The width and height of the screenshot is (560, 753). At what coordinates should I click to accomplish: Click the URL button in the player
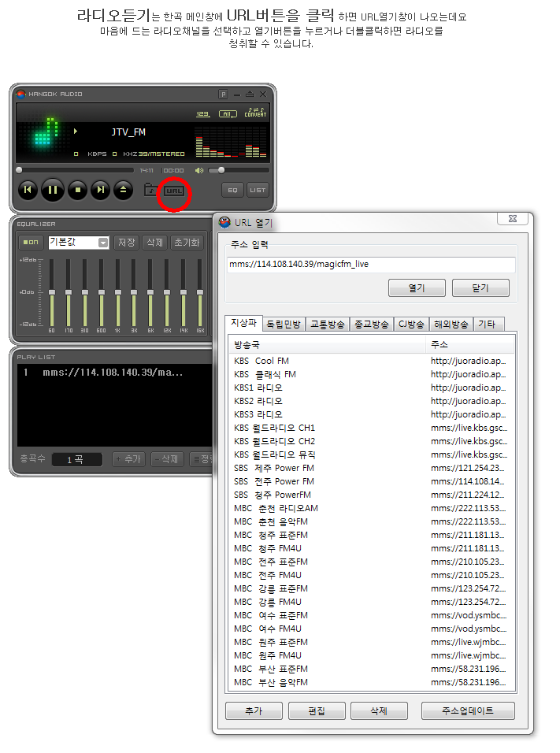coord(174,191)
